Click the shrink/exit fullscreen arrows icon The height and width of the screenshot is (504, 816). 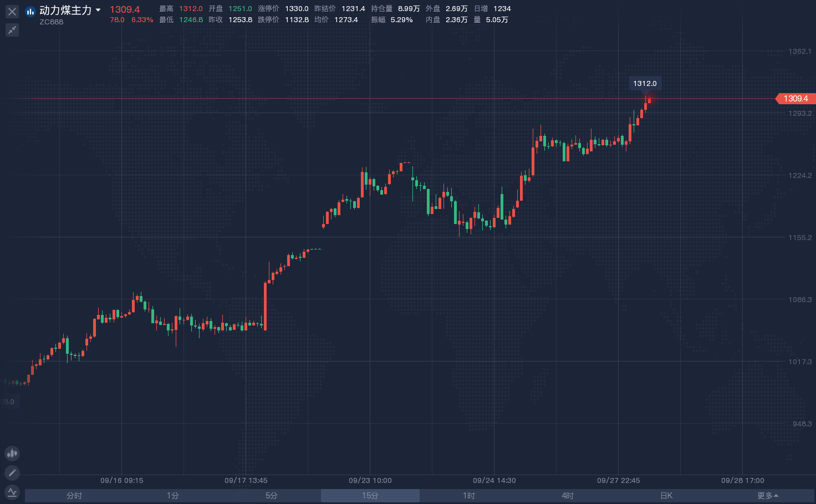tap(12, 30)
